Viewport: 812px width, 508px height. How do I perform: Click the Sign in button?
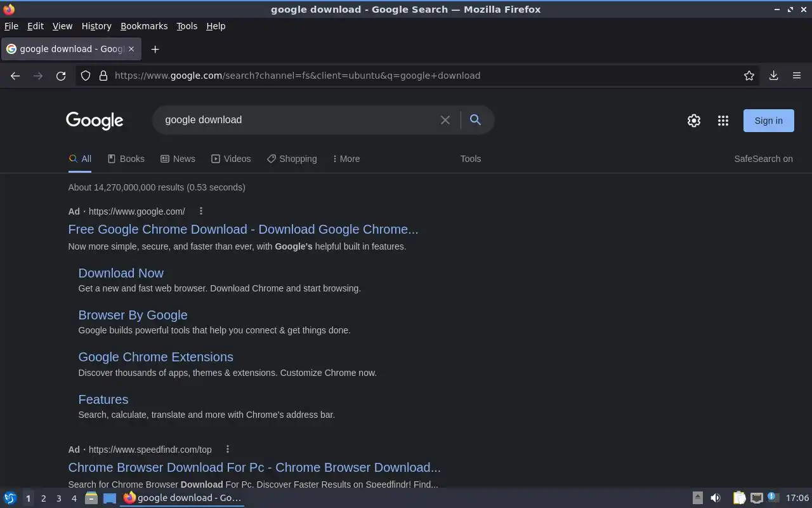pos(768,121)
